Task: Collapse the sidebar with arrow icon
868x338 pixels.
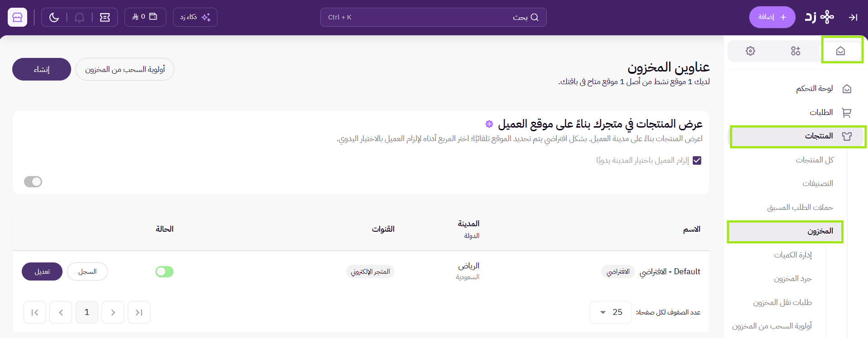Action: 853,17
